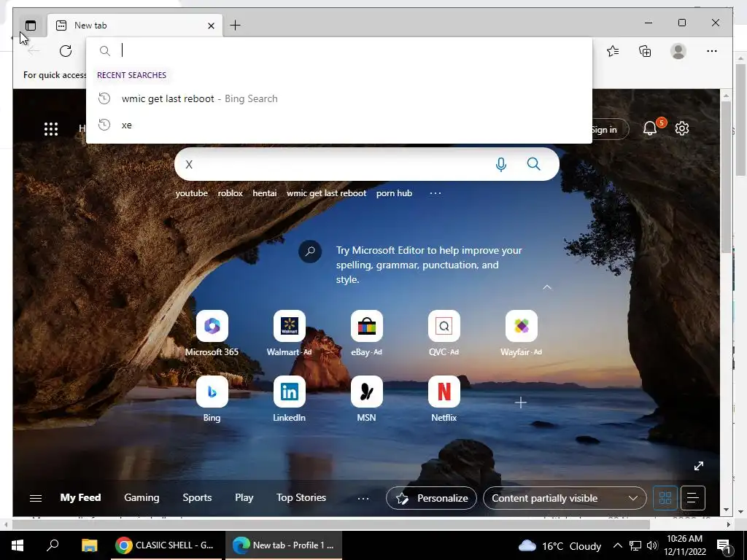Open the network tray icon
Screen dimensions: 747x560
(635, 545)
